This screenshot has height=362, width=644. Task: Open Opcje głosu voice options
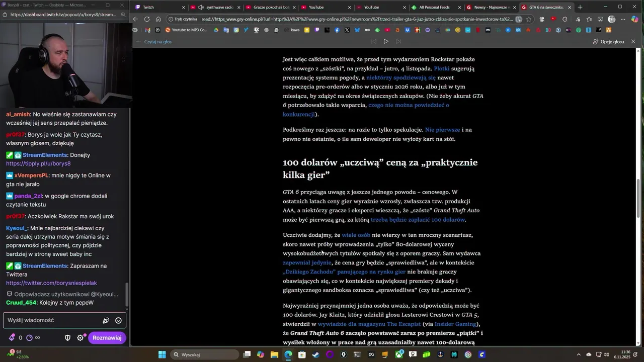(x=608, y=42)
